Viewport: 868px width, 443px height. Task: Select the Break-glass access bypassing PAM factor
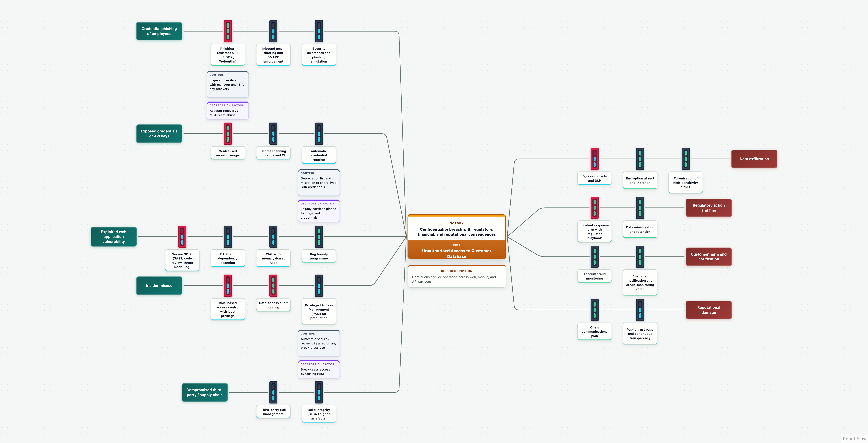tap(319, 369)
